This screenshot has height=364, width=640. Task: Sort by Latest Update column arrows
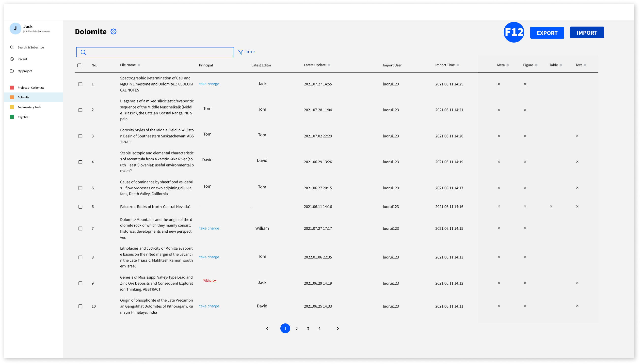pyautogui.click(x=329, y=65)
